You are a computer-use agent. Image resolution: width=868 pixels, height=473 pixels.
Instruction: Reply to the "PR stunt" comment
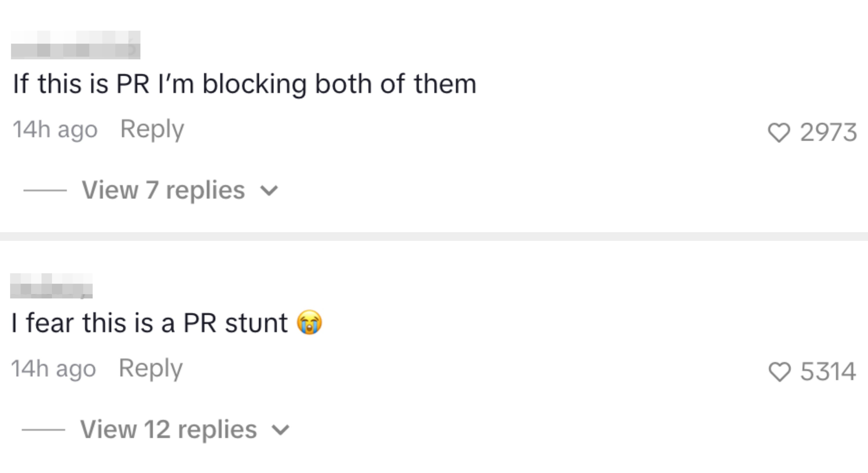pyautogui.click(x=151, y=368)
